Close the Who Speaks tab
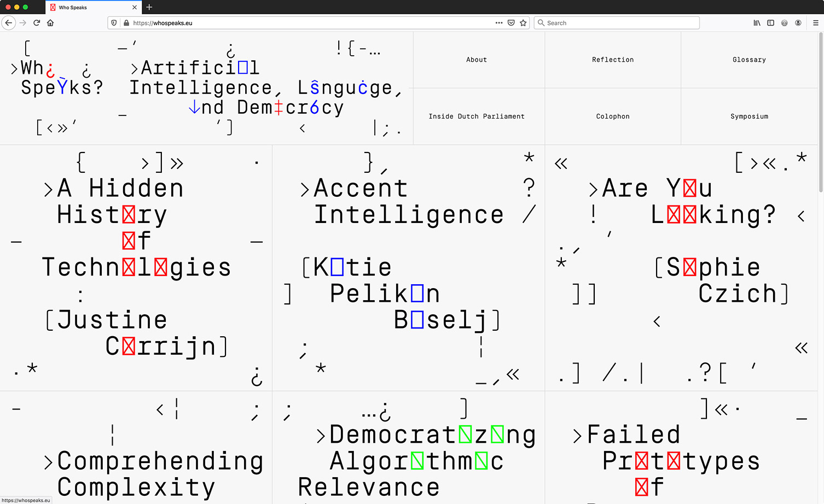The width and height of the screenshot is (824, 504). pyautogui.click(x=135, y=7)
